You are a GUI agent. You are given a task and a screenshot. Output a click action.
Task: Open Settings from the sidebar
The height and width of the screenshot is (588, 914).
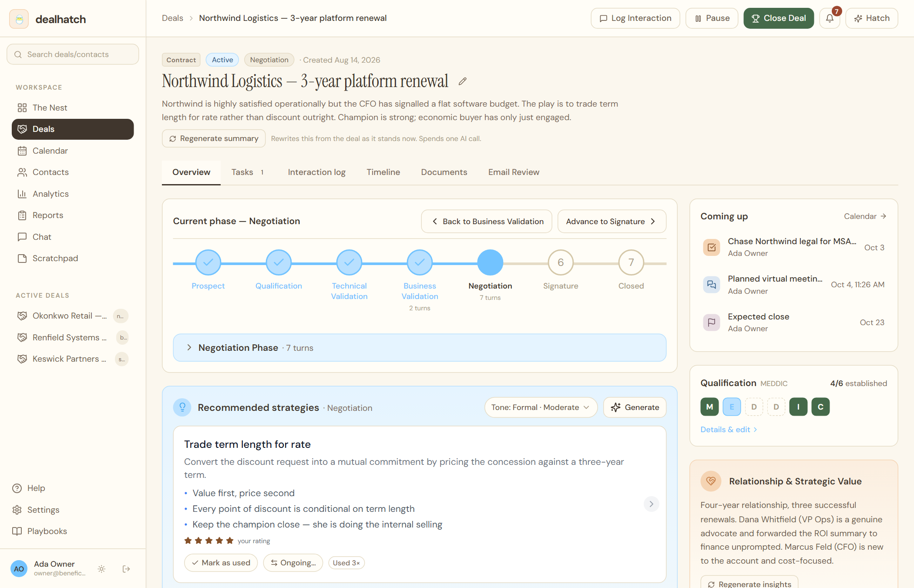click(73, 510)
